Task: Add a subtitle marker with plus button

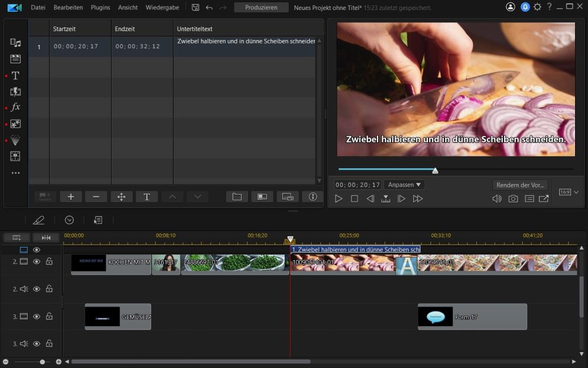Action: click(71, 197)
